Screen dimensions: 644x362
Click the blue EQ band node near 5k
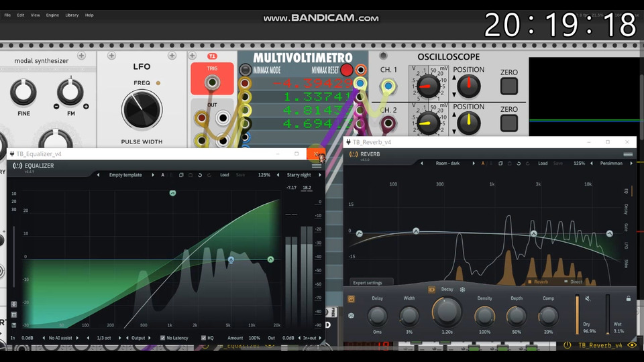[x=231, y=260]
